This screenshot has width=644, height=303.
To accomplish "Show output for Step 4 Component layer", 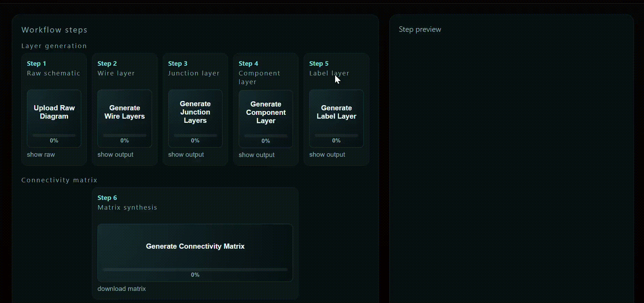I will pyautogui.click(x=256, y=155).
